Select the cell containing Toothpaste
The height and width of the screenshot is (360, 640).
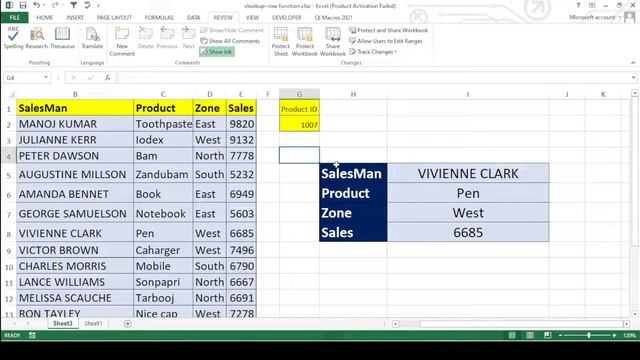tap(163, 124)
